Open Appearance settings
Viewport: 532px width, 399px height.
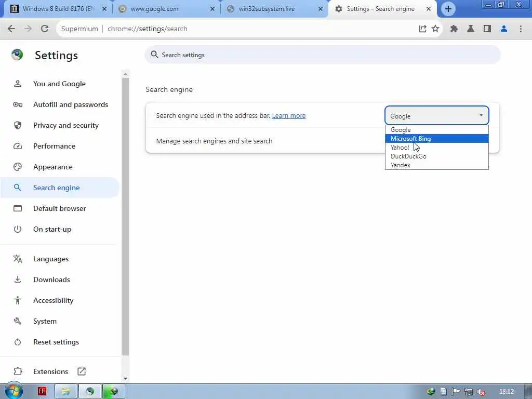(59, 167)
